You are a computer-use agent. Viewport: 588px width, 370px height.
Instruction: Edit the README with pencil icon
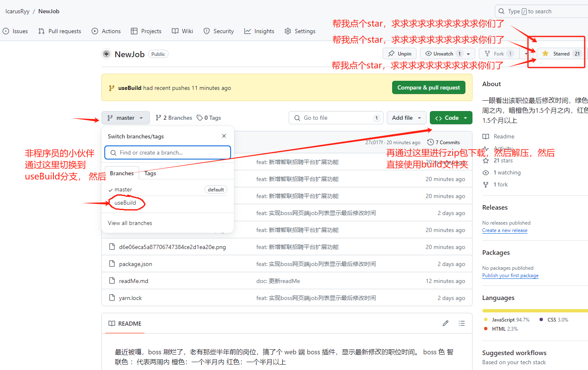446,323
